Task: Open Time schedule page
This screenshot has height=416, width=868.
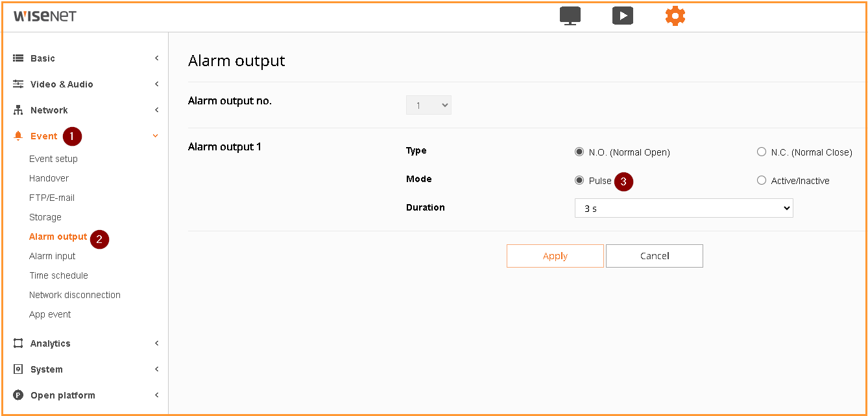Action: coord(58,275)
